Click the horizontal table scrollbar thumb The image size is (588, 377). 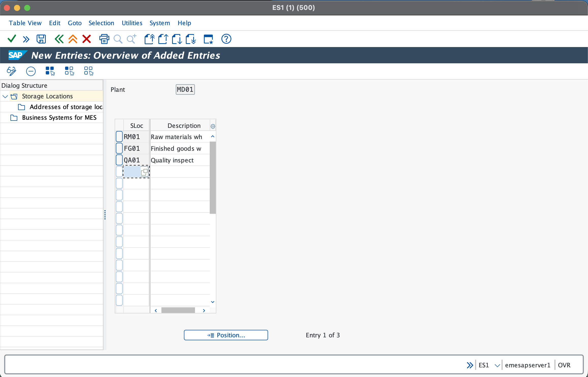tap(178, 310)
